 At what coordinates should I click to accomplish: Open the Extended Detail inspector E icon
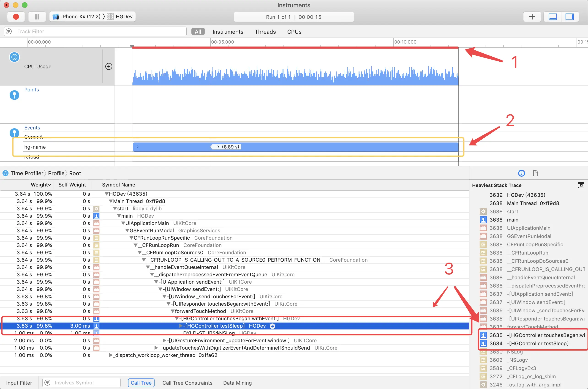521,173
